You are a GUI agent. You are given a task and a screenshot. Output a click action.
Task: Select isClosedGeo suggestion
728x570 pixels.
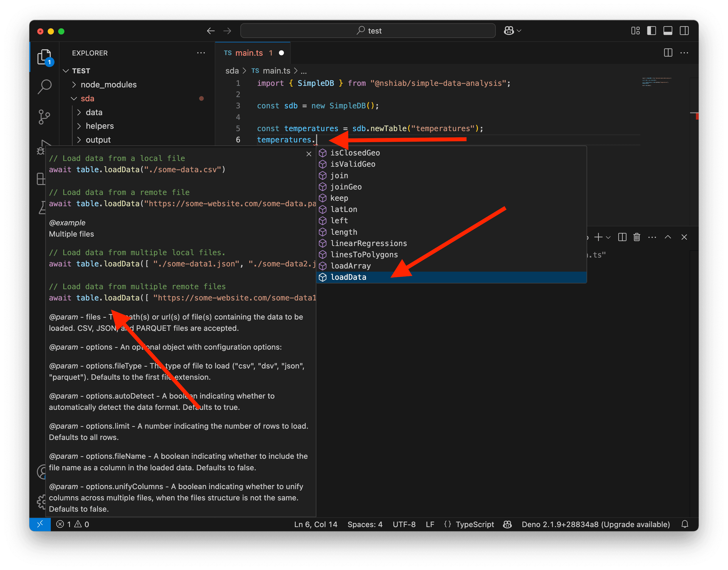coord(451,153)
